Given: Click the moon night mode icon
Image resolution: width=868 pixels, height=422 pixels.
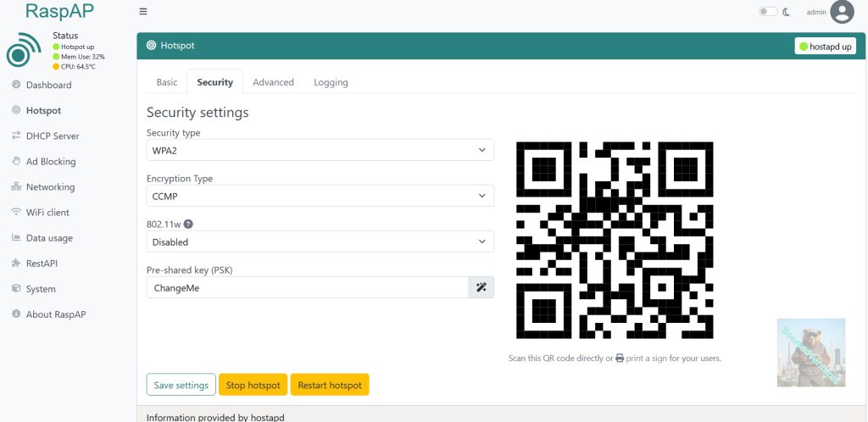Looking at the screenshot, I should tap(786, 12).
